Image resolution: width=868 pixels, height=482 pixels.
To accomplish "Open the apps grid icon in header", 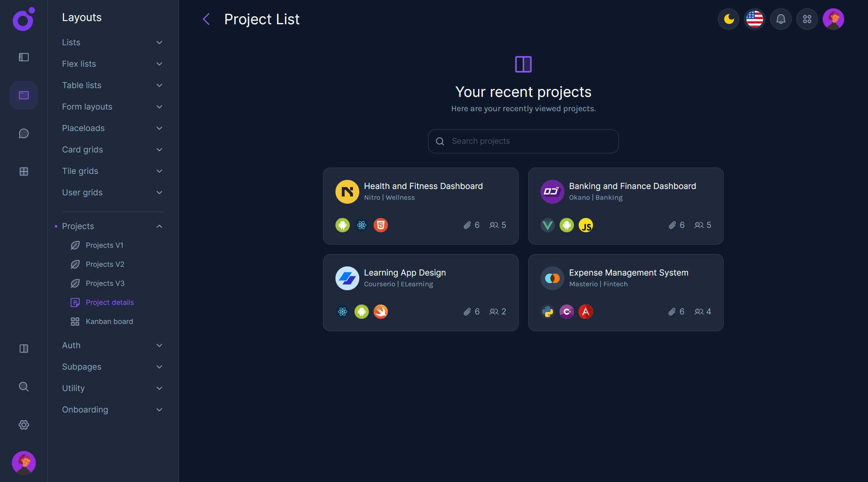I will tap(807, 19).
